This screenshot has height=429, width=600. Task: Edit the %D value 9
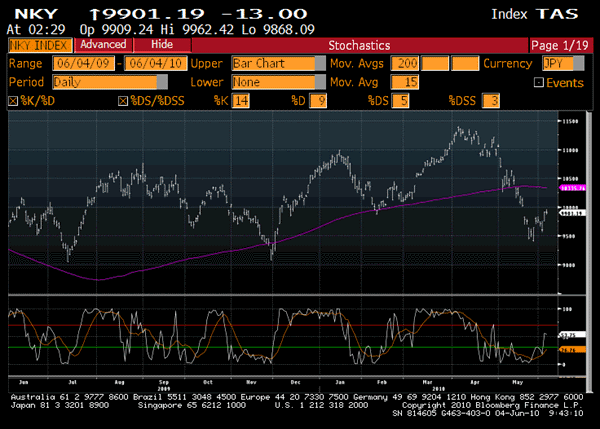(318, 101)
